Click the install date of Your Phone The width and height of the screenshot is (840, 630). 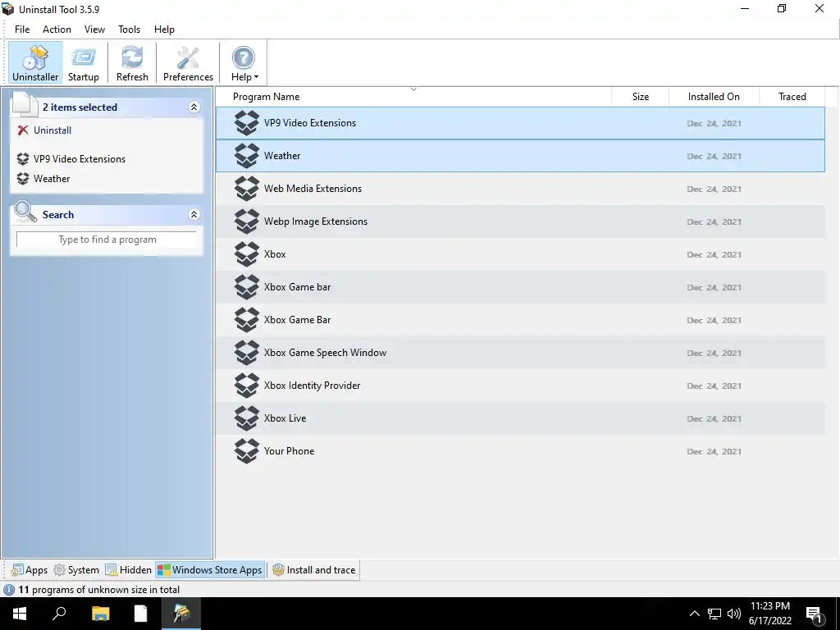pyautogui.click(x=714, y=452)
